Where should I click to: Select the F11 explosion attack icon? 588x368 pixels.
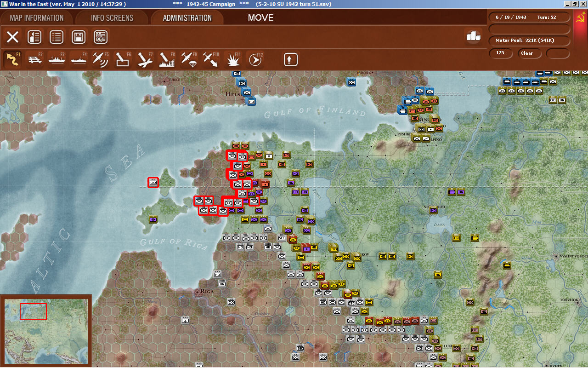(233, 59)
